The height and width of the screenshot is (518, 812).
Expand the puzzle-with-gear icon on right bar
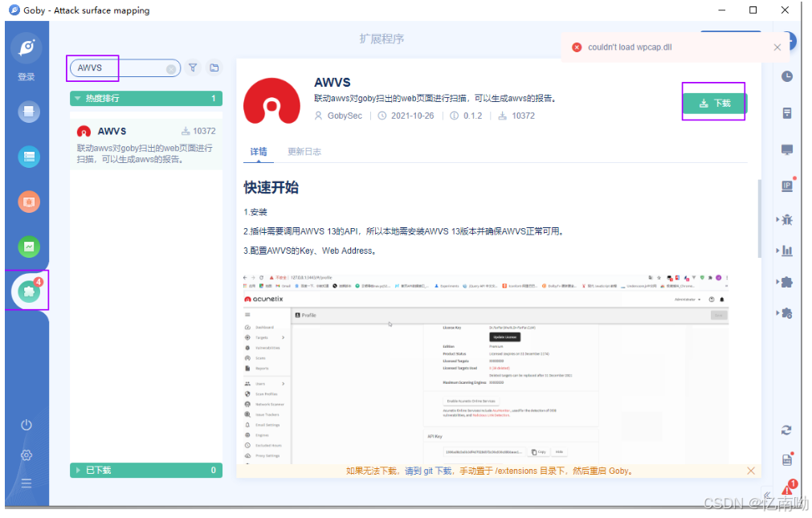click(785, 313)
